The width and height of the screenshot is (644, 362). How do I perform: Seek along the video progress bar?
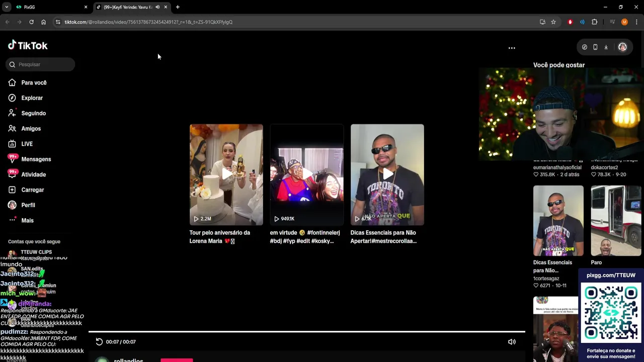(307, 332)
